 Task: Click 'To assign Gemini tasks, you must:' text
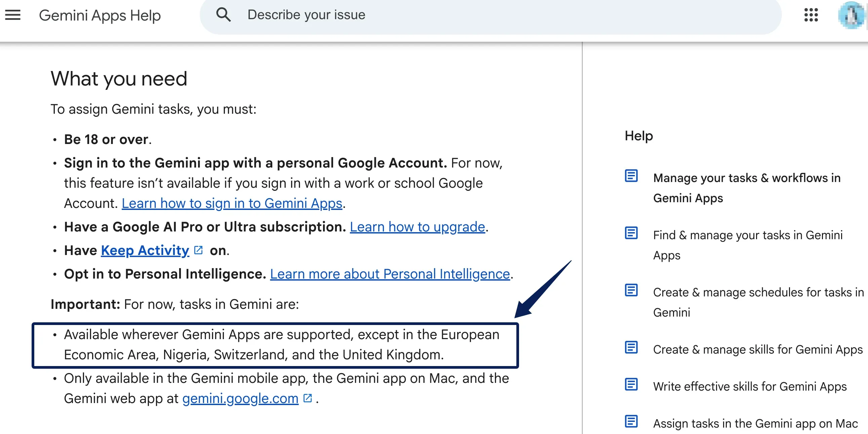pyautogui.click(x=153, y=109)
